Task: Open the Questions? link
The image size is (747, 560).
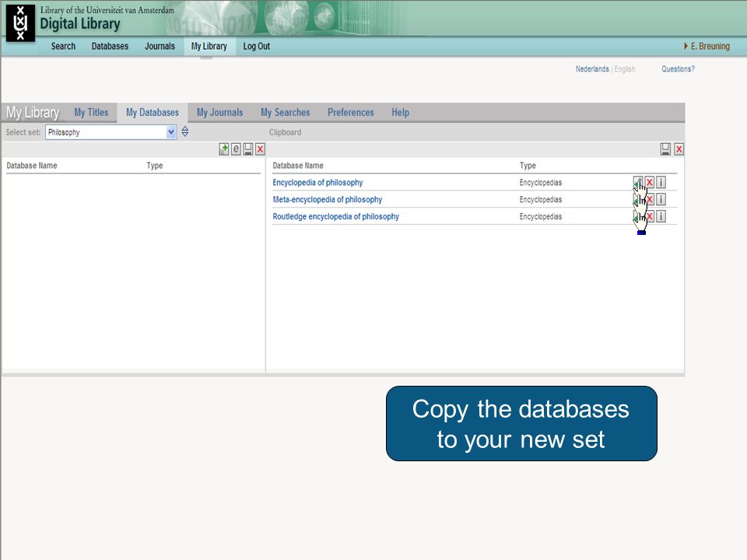Action: point(678,69)
